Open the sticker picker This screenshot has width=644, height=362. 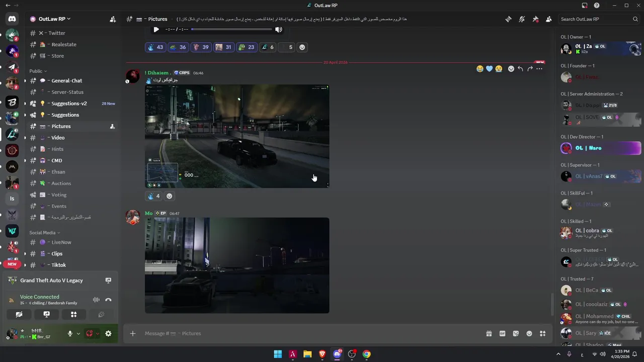516,333
